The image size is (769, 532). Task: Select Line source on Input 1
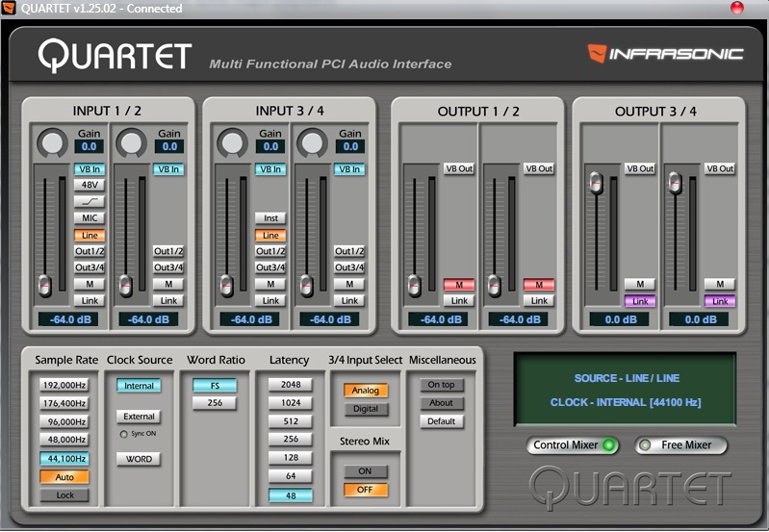tap(90, 236)
